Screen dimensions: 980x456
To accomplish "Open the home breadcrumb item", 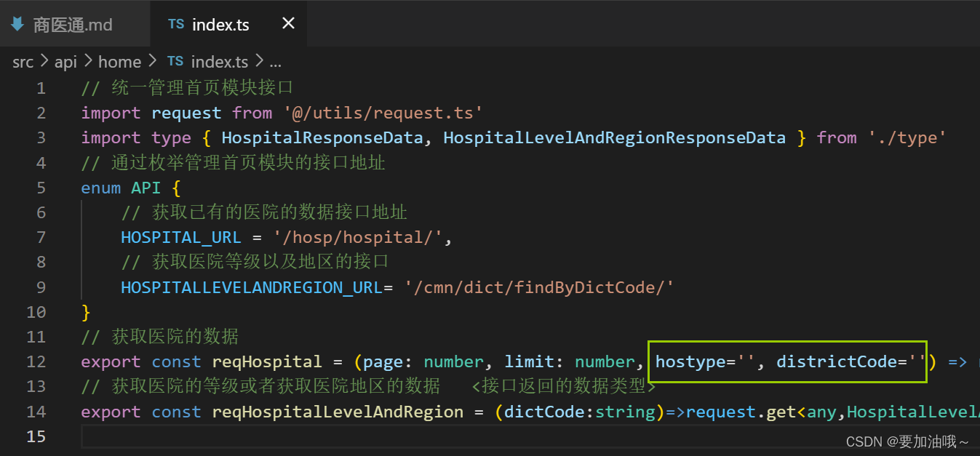I will coord(119,61).
